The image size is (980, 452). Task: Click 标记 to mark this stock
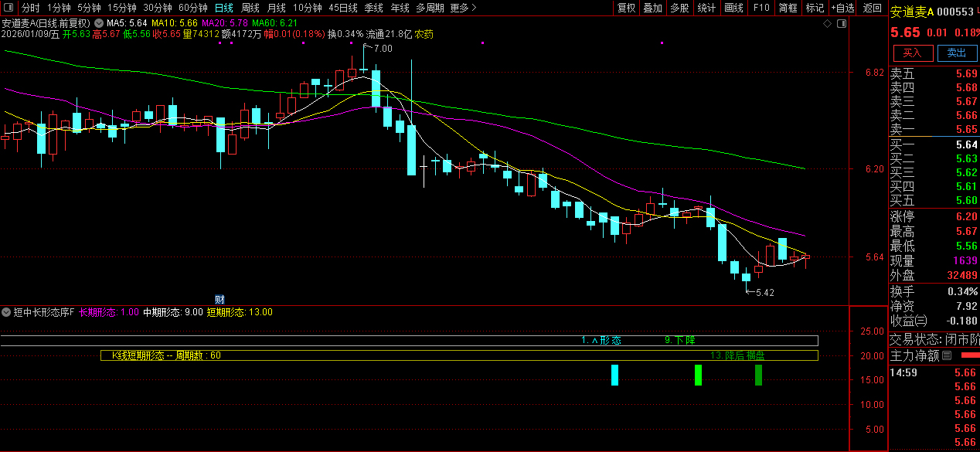[815, 8]
